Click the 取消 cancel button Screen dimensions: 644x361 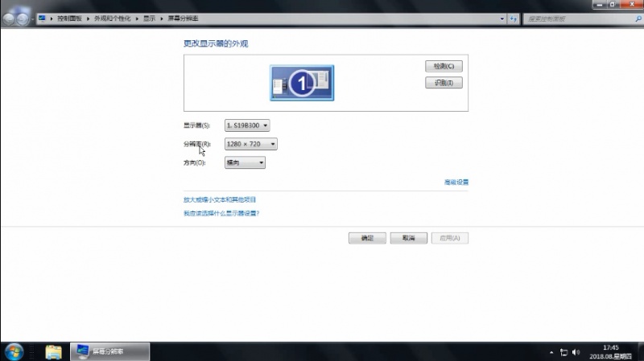pyautogui.click(x=409, y=238)
